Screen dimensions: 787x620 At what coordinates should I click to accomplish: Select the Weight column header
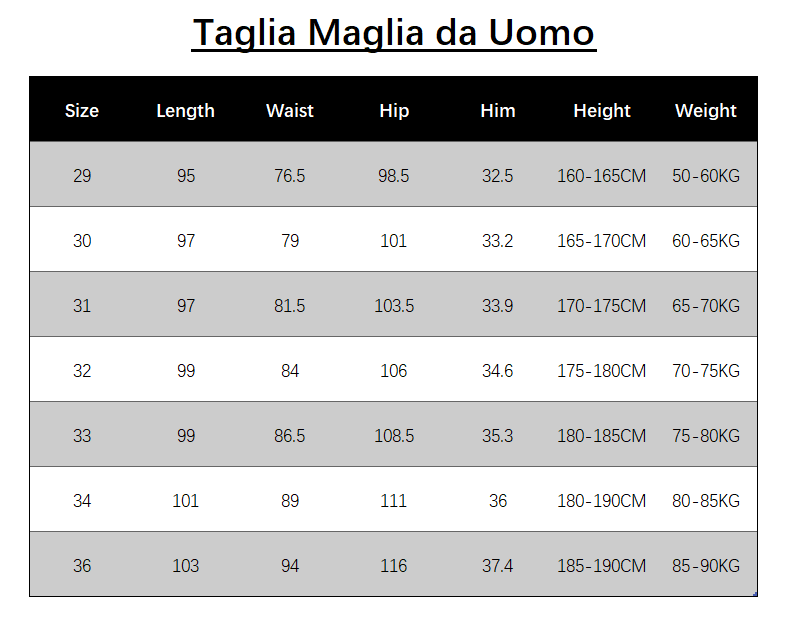tap(706, 111)
